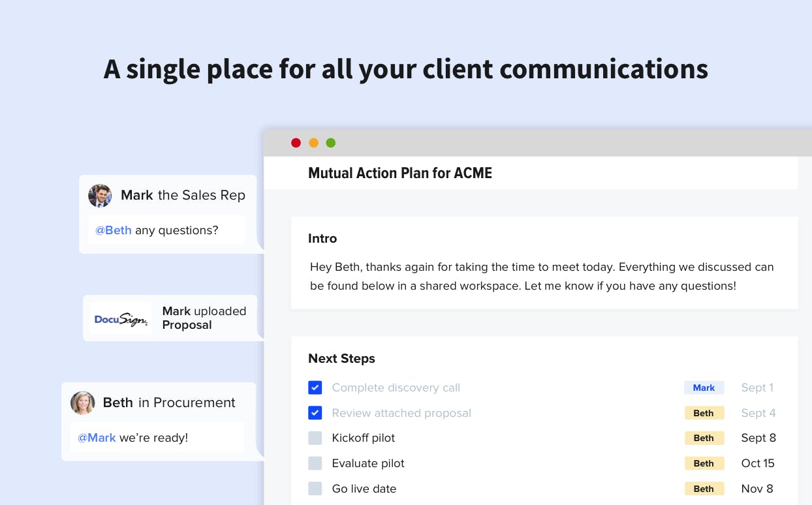Click the orange minimize window dot
The image size is (812, 505).
coord(313,143)
